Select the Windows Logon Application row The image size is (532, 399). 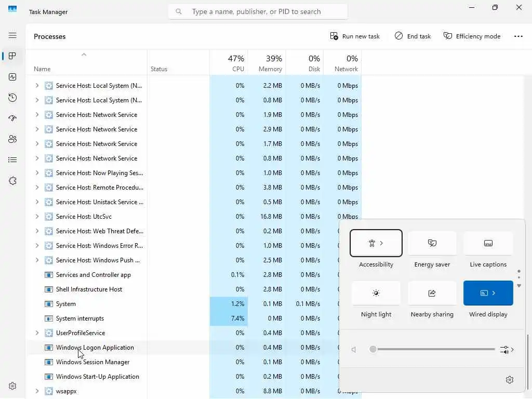183,348
